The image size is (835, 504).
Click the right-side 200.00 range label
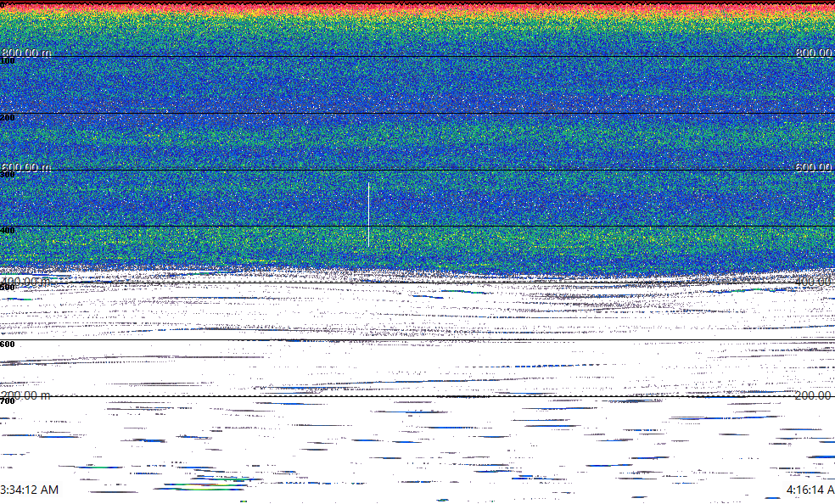[x=813, y=395]
